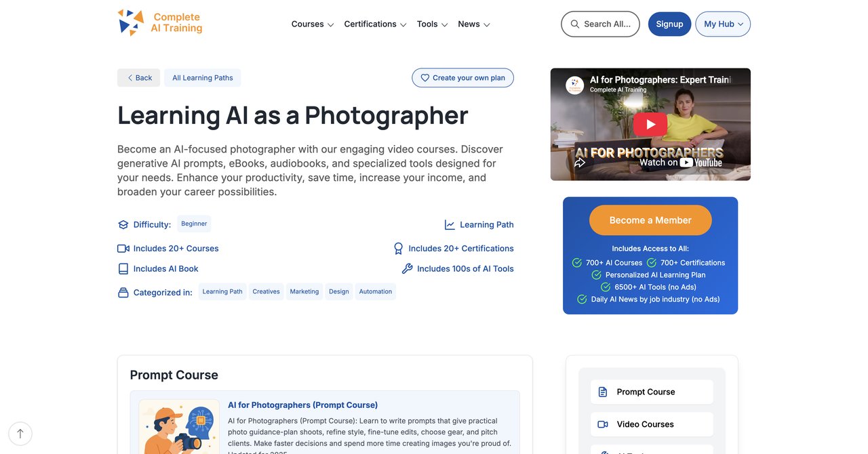Image resolution: width=868 pixels, height=454 pixels.
Task: Click the camera icon in Video Courses sidebar item
Action: 603,424
